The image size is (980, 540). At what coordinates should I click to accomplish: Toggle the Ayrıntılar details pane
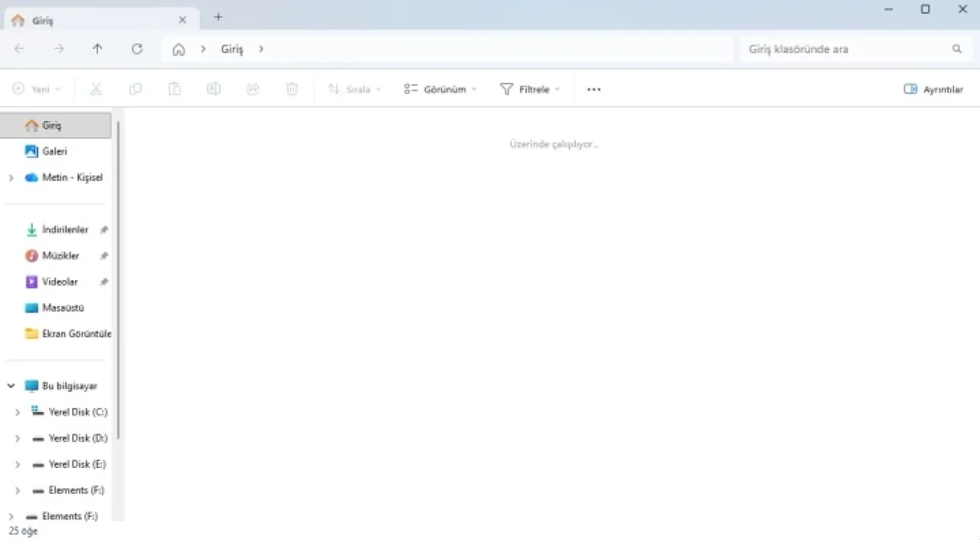pos(933,90)
